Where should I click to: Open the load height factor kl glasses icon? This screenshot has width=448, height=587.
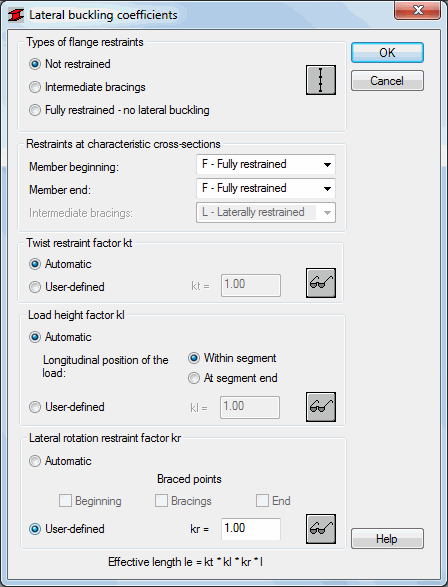(321, 407)
